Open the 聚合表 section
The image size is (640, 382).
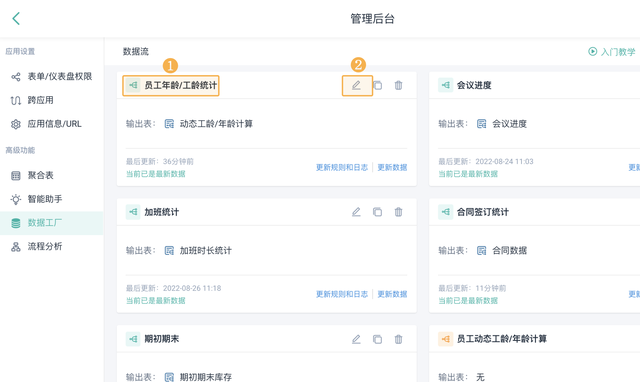[x=52, y=175]
